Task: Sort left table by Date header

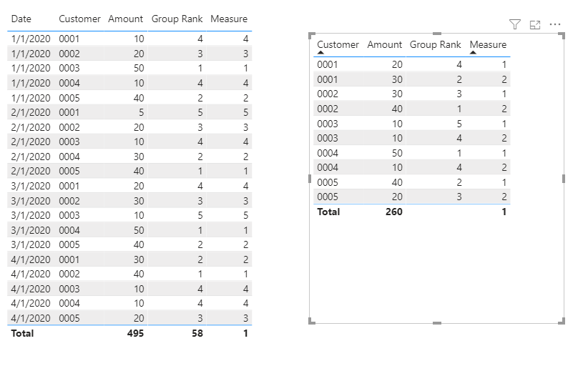Action: (x=21, y=19)
